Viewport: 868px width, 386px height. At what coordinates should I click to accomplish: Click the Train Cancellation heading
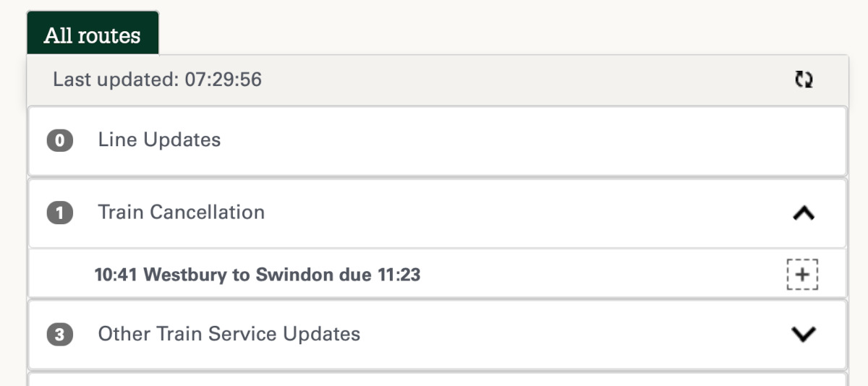click(181, 212)
